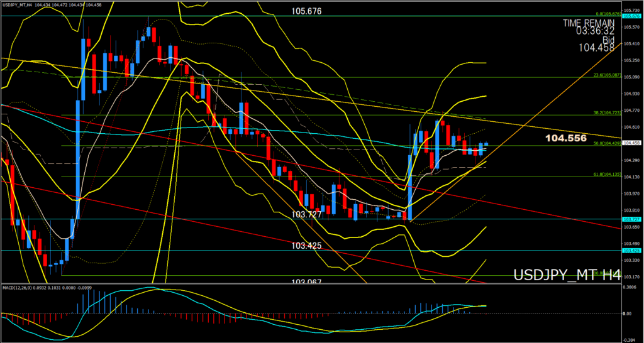Click the large 104.458 value under Bid
644x343 pixels.
[x=597, y=48]
